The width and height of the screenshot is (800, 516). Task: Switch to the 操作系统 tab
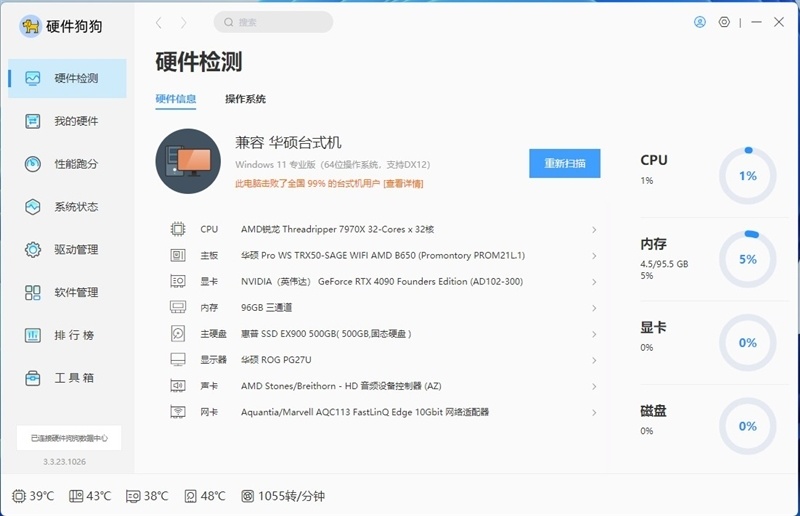pyautogui.click(x=245, y=99)
